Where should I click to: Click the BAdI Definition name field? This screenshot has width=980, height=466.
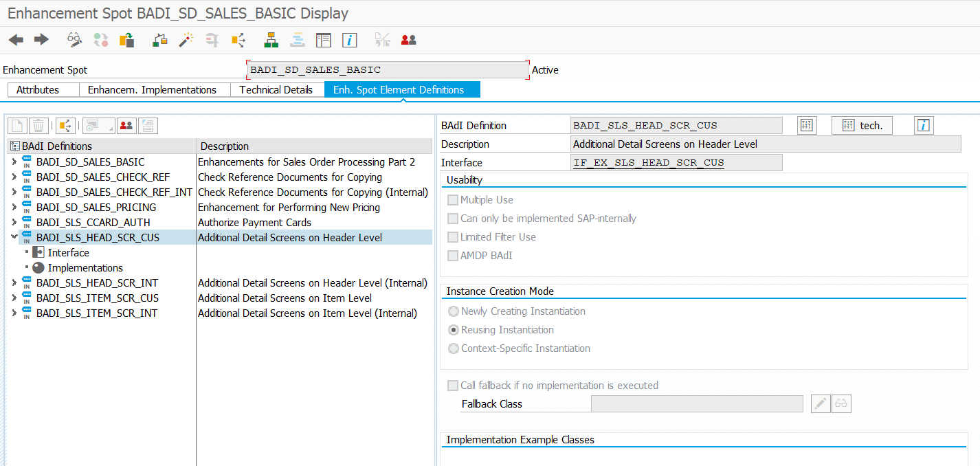tap(677, 125)
